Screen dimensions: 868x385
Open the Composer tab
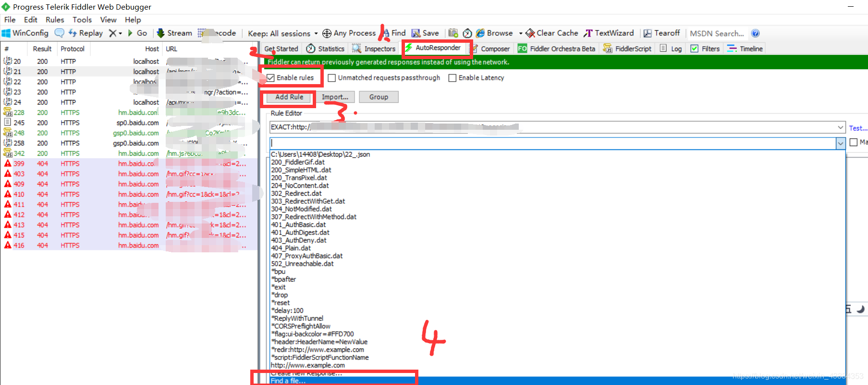pos(490,49)
